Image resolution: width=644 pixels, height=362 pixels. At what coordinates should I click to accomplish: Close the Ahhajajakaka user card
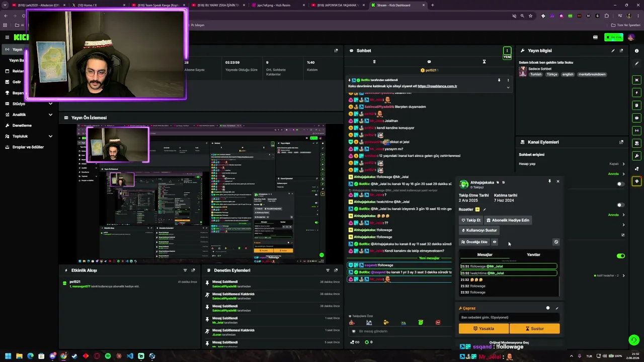557,182
